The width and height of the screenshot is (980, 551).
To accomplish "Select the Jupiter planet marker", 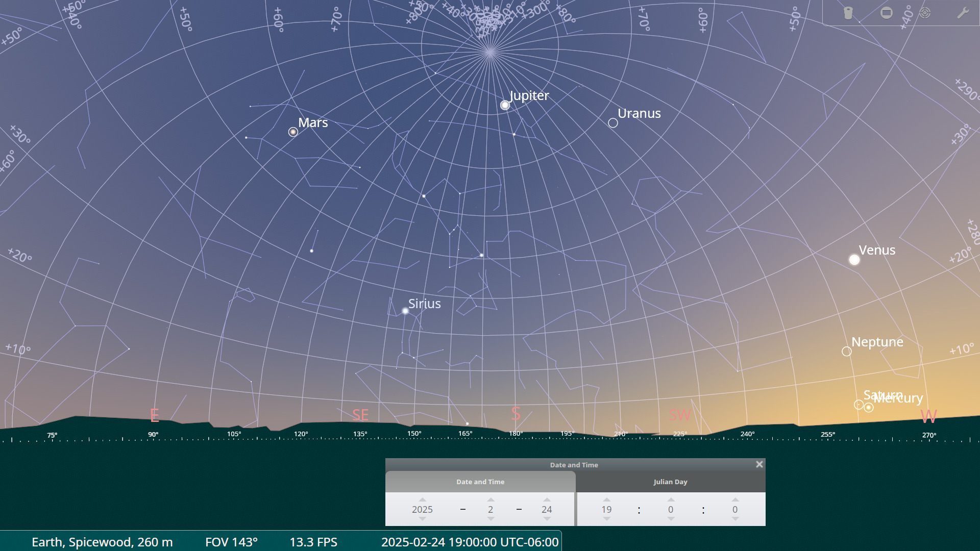I will coord(505,105).
